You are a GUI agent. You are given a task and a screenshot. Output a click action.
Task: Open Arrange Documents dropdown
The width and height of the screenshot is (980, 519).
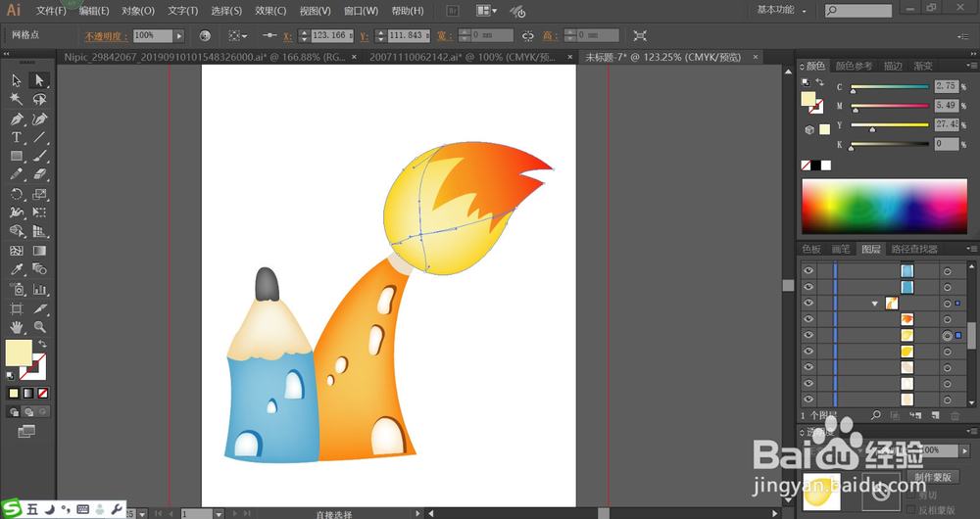coord(486,11)
